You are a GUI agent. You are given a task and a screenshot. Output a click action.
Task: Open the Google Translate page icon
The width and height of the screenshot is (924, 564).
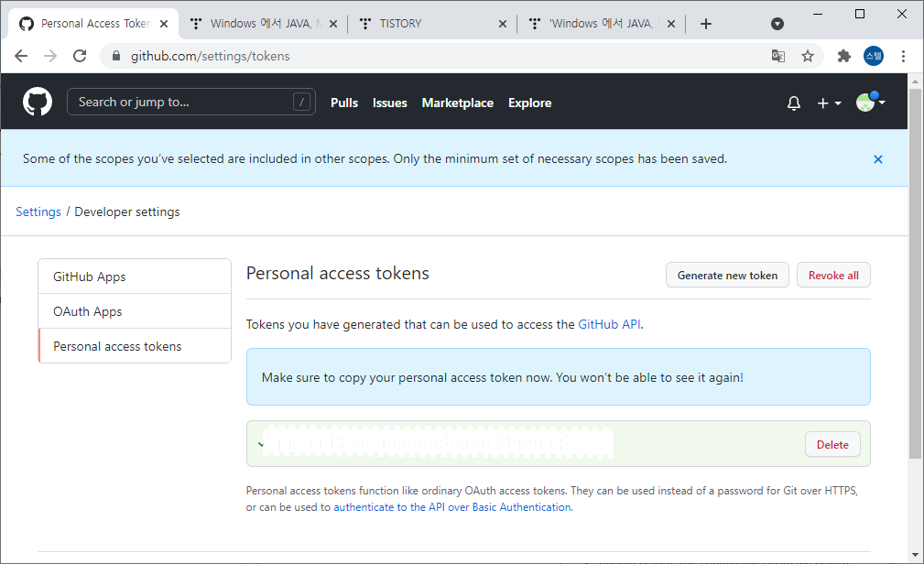(x=777, y=56)
